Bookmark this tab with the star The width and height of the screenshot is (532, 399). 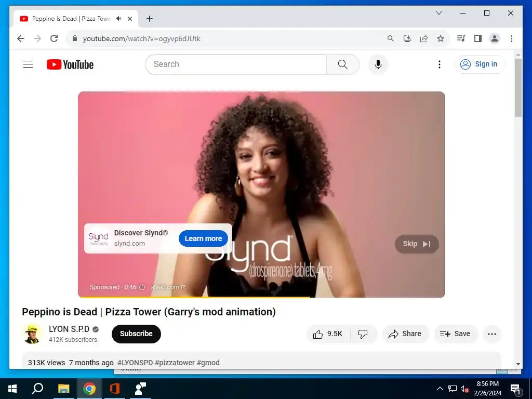coord(441,38)
